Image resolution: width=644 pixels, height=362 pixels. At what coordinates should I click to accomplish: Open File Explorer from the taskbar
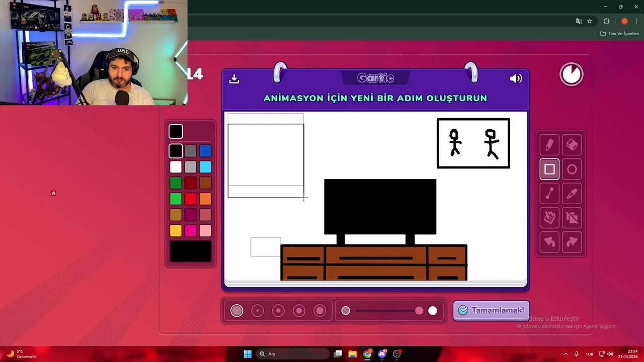[x=352, y=354]
